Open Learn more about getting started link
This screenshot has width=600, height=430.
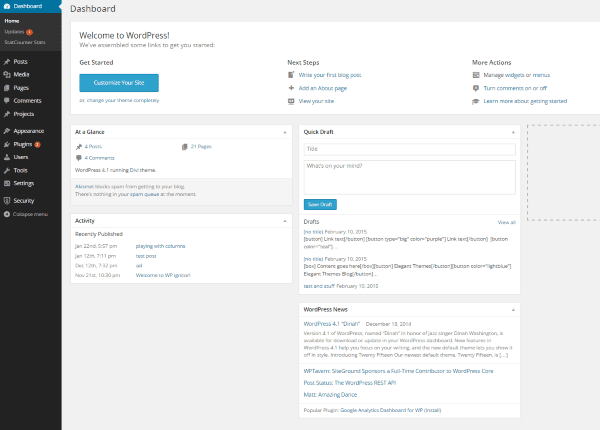(x=525, y=101)
